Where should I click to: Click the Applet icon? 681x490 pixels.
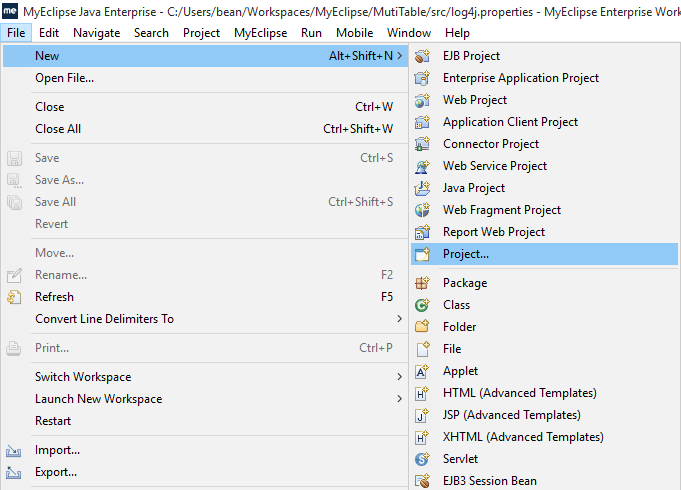coord(423,371)
